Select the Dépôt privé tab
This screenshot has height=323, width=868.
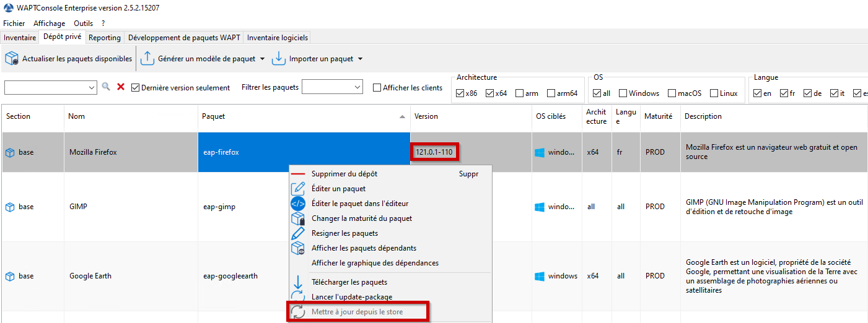[62, 37]
